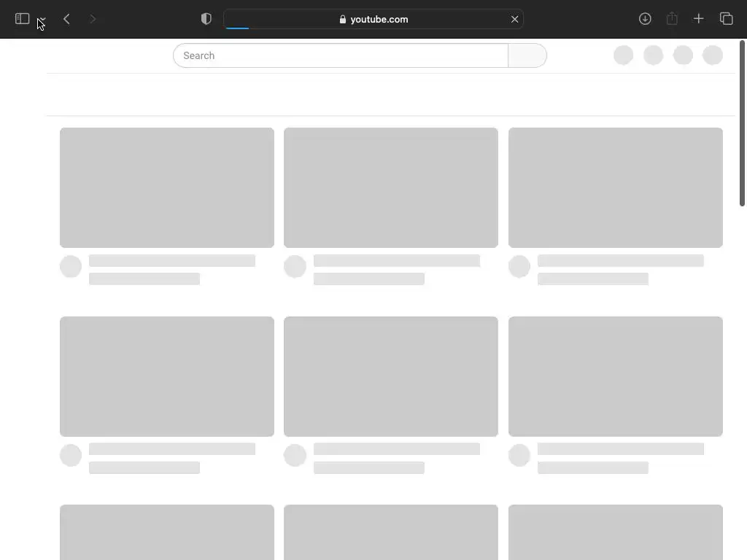This screenshot has height=560, width=747.
Task: Focus the YouTube Search field
Action: click(x=341, y=55)
